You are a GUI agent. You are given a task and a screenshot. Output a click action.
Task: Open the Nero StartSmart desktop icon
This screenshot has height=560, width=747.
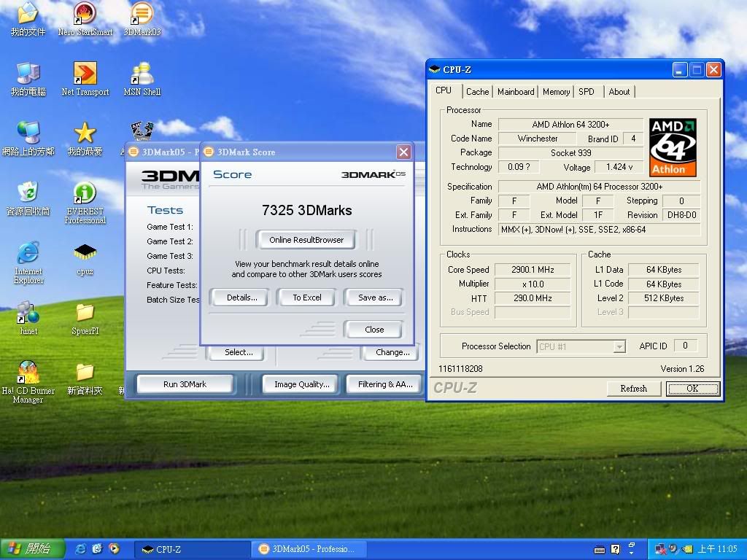85,19
